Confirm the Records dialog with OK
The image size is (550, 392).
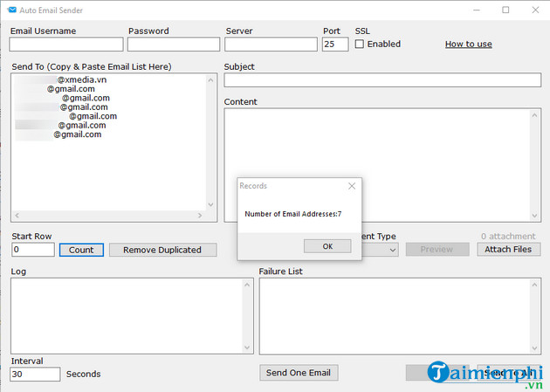(x=327, y=246)
